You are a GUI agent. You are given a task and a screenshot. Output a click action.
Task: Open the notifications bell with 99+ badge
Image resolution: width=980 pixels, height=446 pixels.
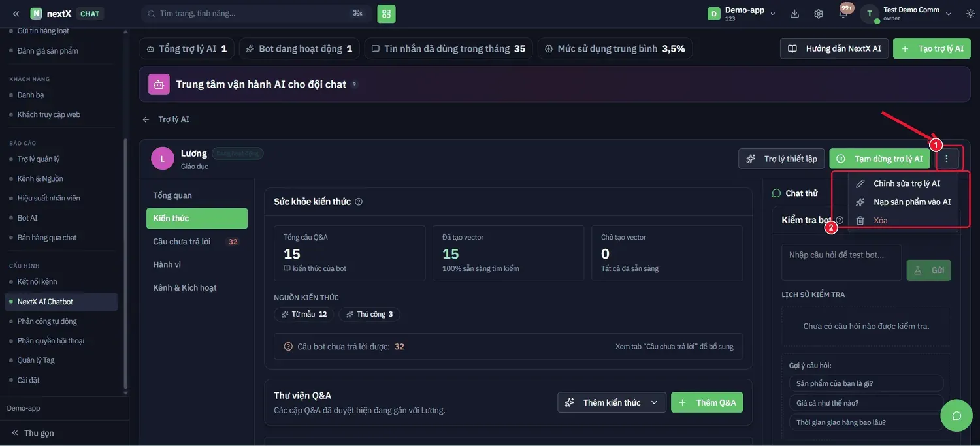click(x=843, y=14)
